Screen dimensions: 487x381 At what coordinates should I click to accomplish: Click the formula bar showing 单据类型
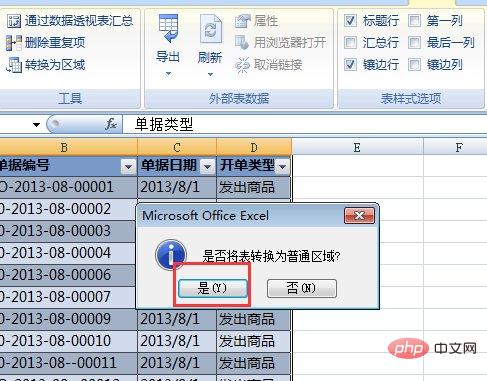pyautogui.click(x=305, y=125)
